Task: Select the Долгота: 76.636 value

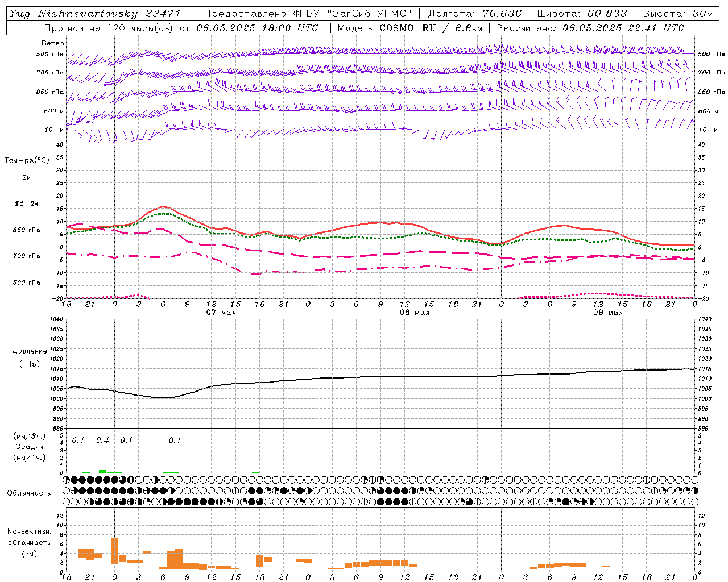Action: coord(474,14)
